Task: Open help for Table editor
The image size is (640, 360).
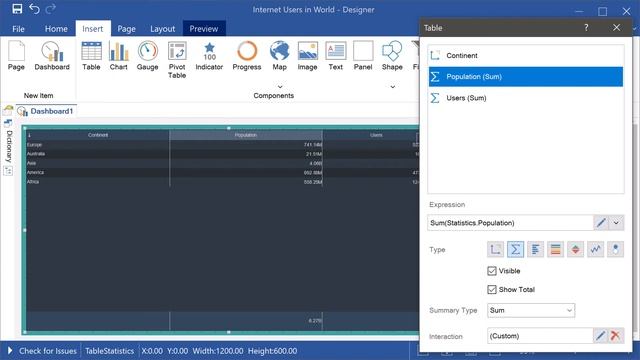Action: tap(586, 28)
